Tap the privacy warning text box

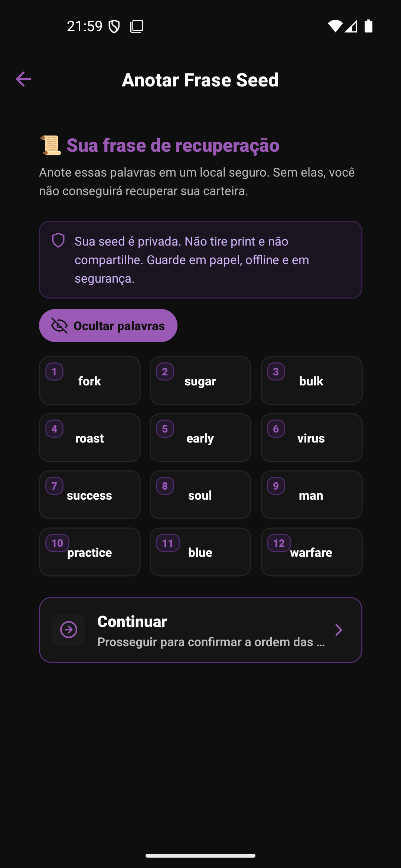click(200, 260)
